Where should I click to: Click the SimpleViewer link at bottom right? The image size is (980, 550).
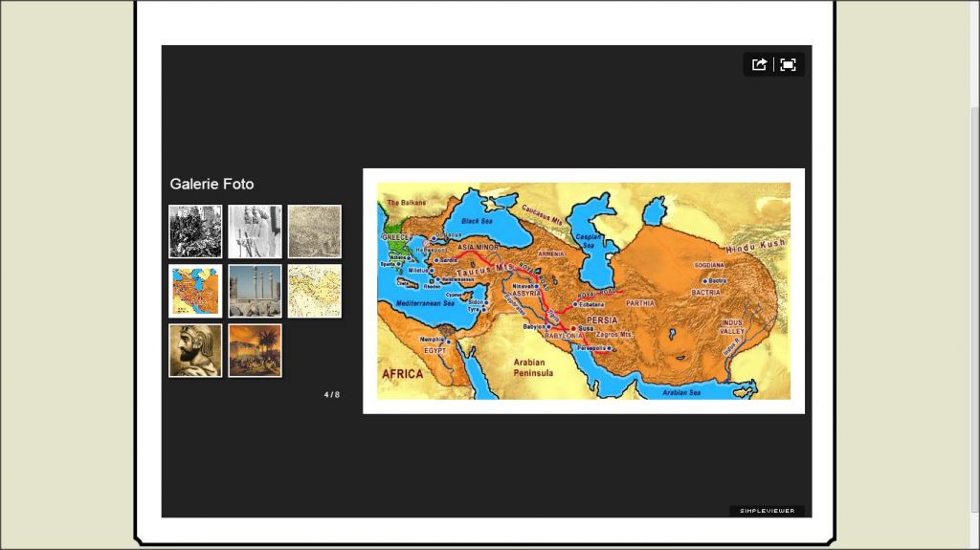[767, 511]
